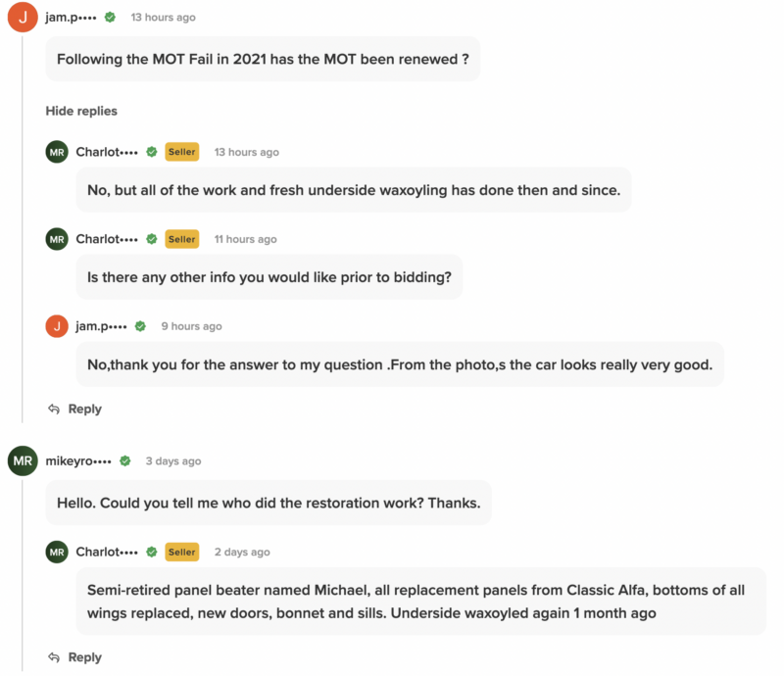Click the comment bubble about the MOT Fail in 2021
Screen dimensions: 784x676
click(x=263, y=60)
